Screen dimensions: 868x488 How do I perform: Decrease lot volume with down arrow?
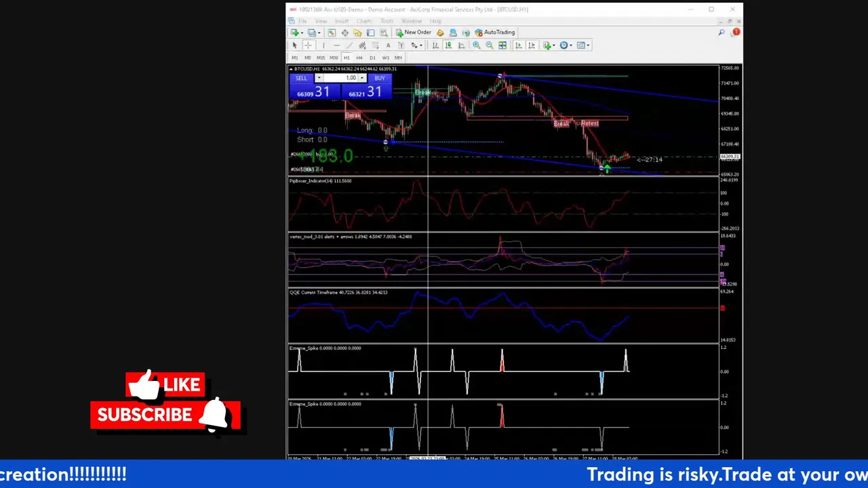click(x=319, y=78)
